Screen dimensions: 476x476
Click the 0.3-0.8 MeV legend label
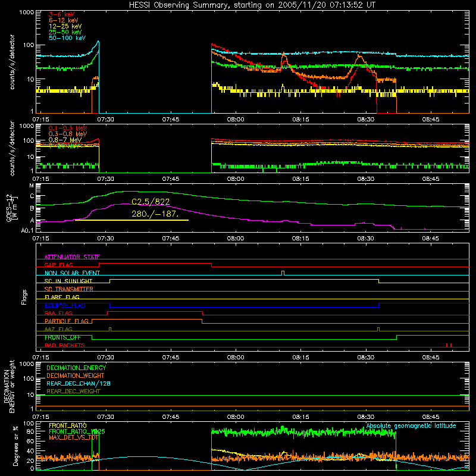[x=68, y=134]
